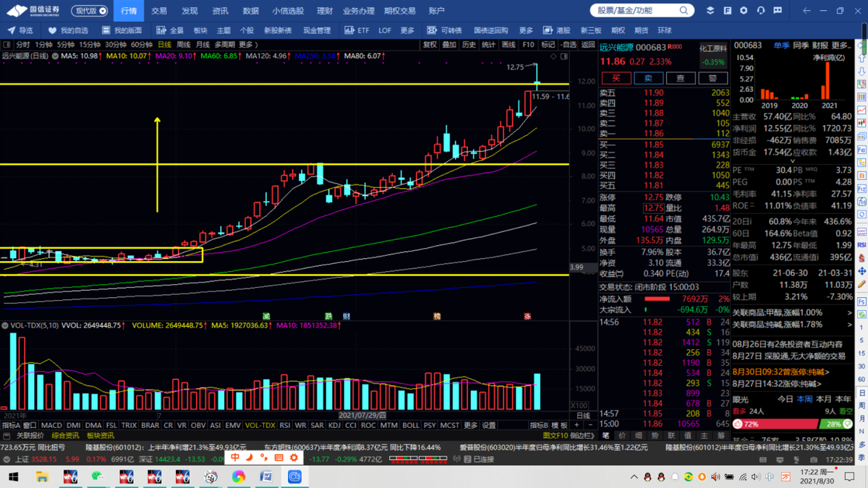Click the 卖 sell button
The width and height of the screenshot is (868, 488).
pos(648,78)
